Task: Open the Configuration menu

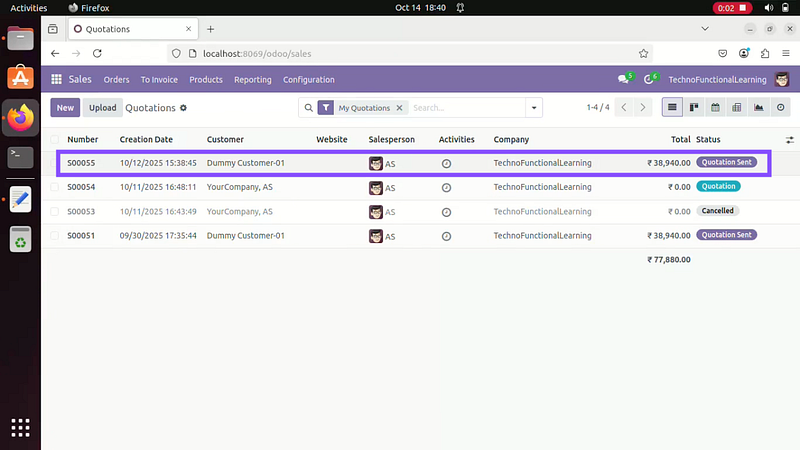Action: coord(308,80)
